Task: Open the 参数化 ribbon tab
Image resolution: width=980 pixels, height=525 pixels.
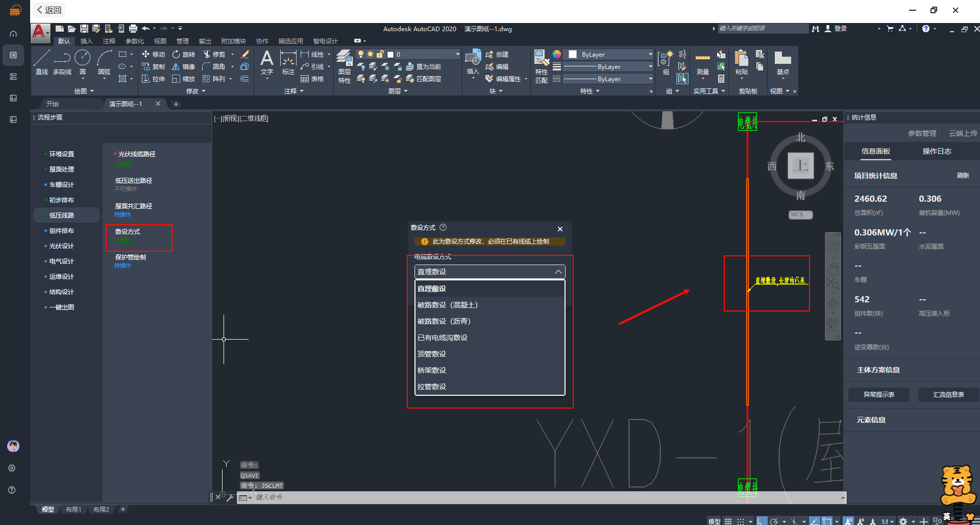Action: (x=135, y=41)
